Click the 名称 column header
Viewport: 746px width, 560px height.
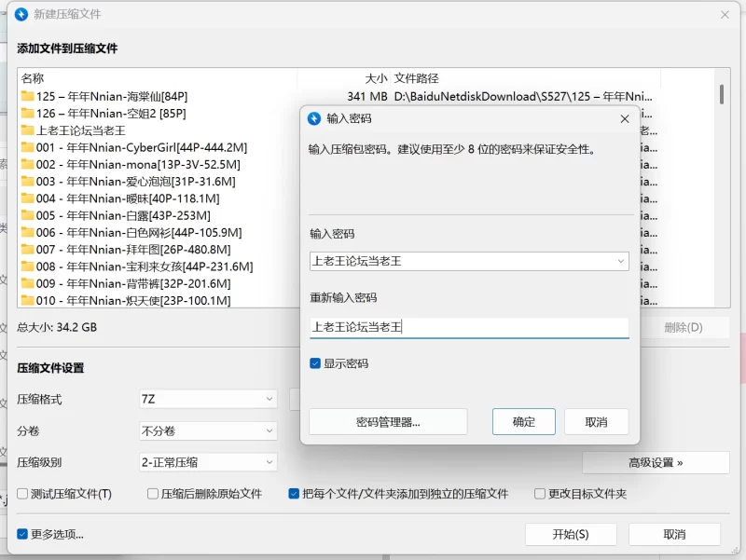[33, 78]
